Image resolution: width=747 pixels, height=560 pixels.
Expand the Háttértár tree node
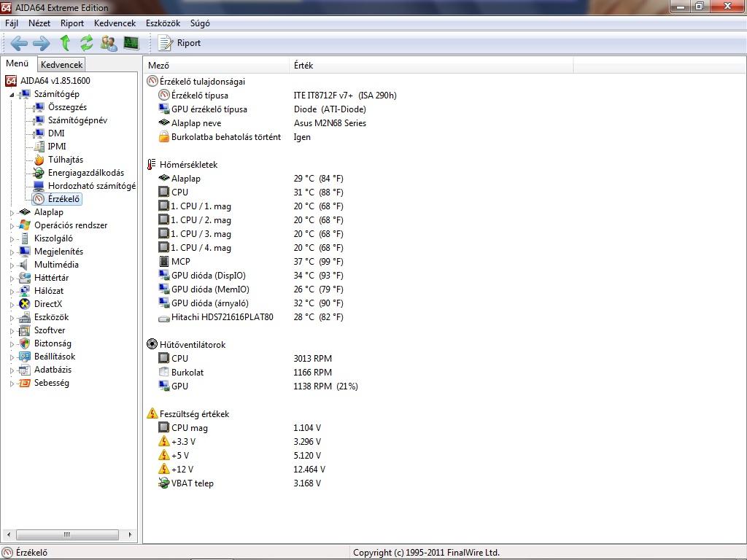12,279
